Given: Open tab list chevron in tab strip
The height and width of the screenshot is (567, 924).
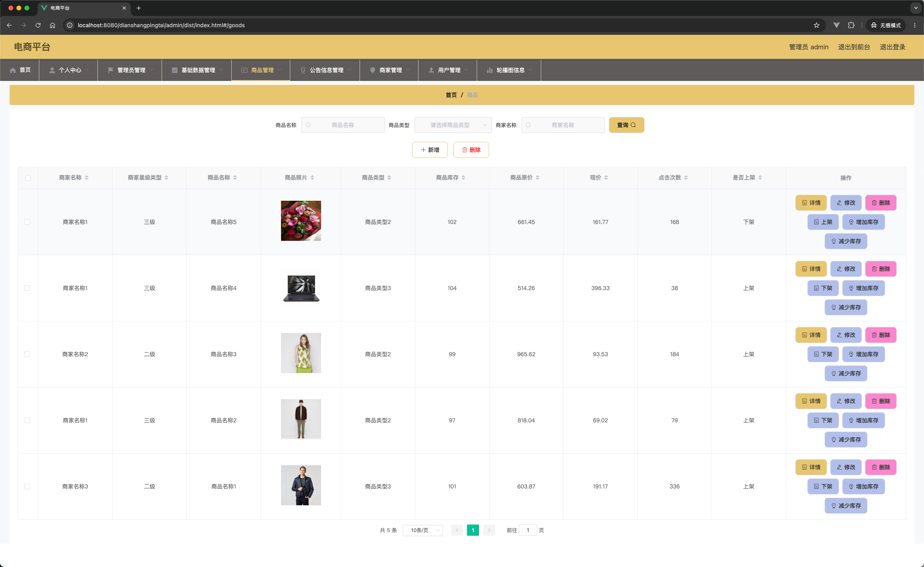Looking at the screenshot, I should [x=916, y=8].
